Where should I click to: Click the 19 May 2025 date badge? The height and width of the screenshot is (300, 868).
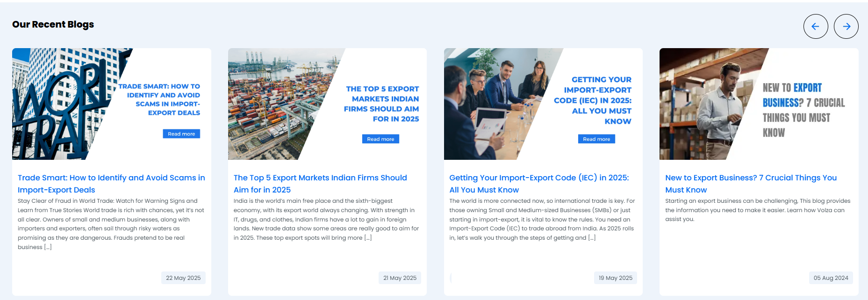click(x=616, y=278)
